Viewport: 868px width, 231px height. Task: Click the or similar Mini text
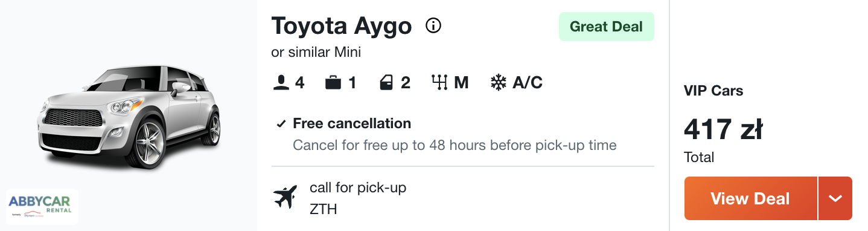316,52
